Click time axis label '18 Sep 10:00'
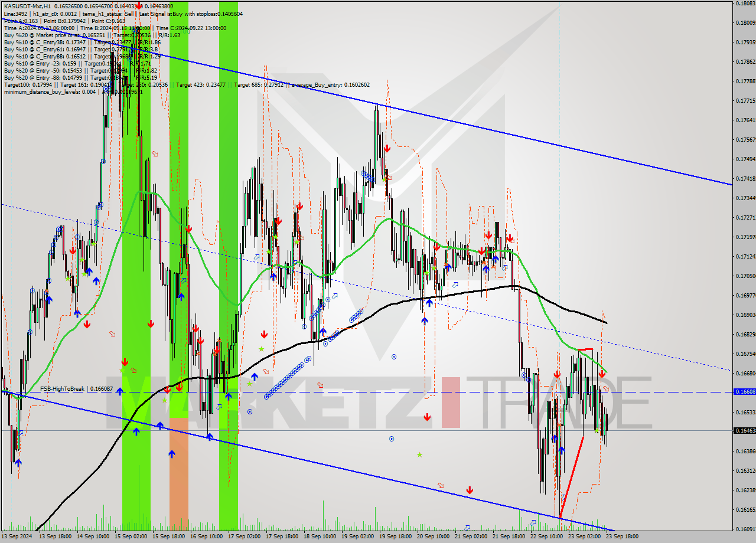Viewport: 756px width, 543px height. (x=320, y=537)
